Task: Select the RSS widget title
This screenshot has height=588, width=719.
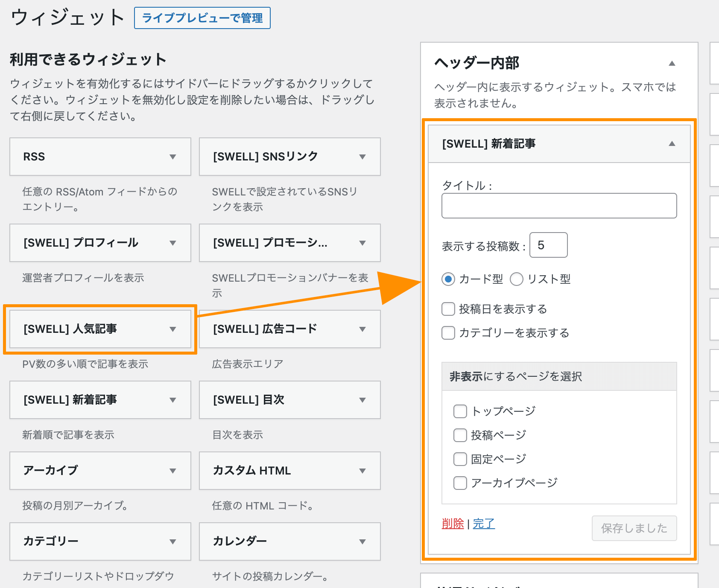Action: [34, 157]
